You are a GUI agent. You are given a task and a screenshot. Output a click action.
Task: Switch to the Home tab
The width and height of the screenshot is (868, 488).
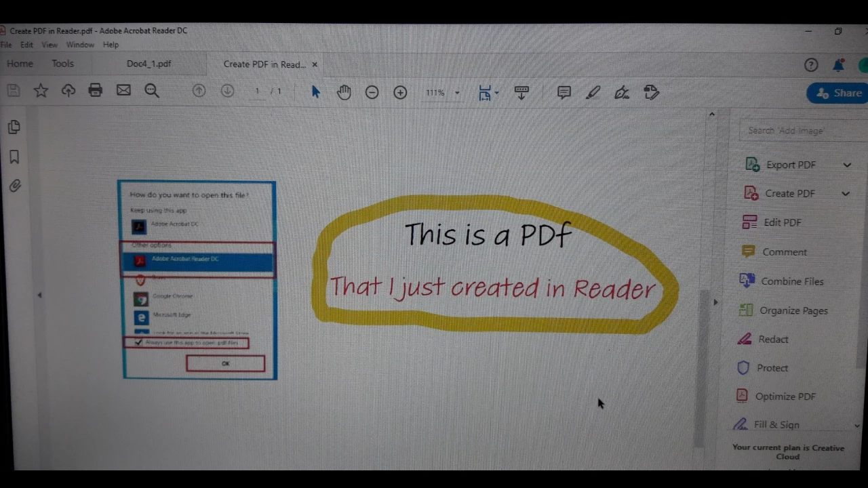tap(20, 63)
